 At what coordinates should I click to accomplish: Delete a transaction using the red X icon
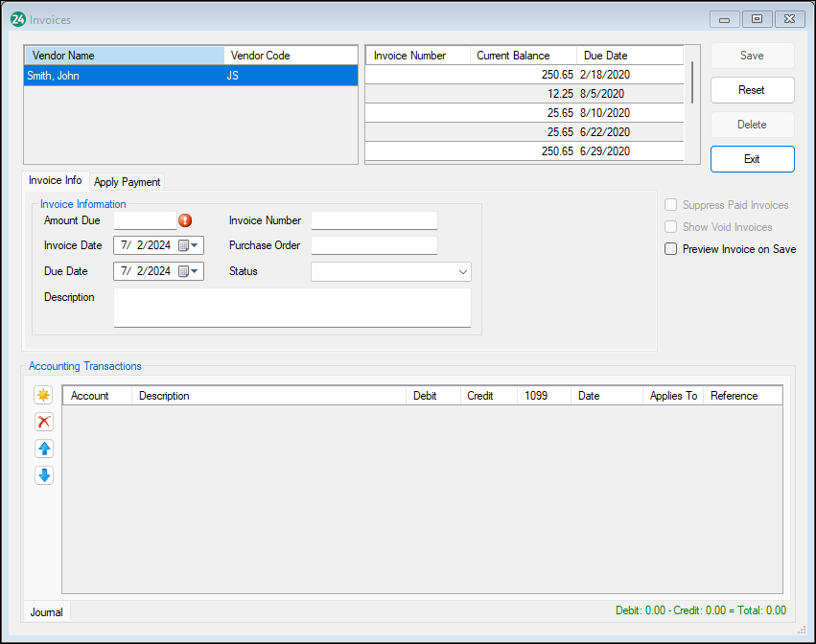pos(43,422)
